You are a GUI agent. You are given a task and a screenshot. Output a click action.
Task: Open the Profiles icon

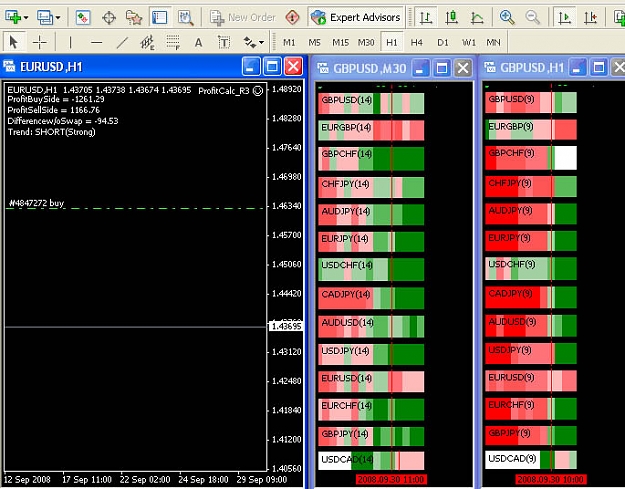pos(45,17)
